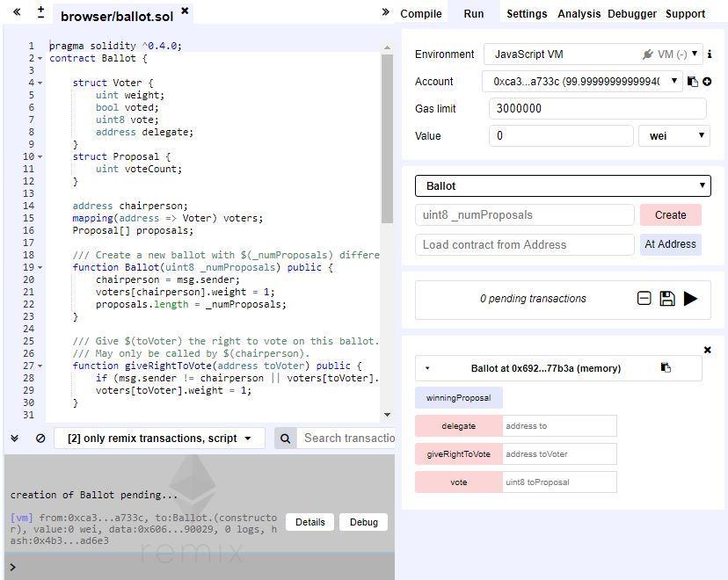Click 'creation of Ballot pending...' log text
The height and width of the screenshot is (580, 728).
tap(94, 495)
